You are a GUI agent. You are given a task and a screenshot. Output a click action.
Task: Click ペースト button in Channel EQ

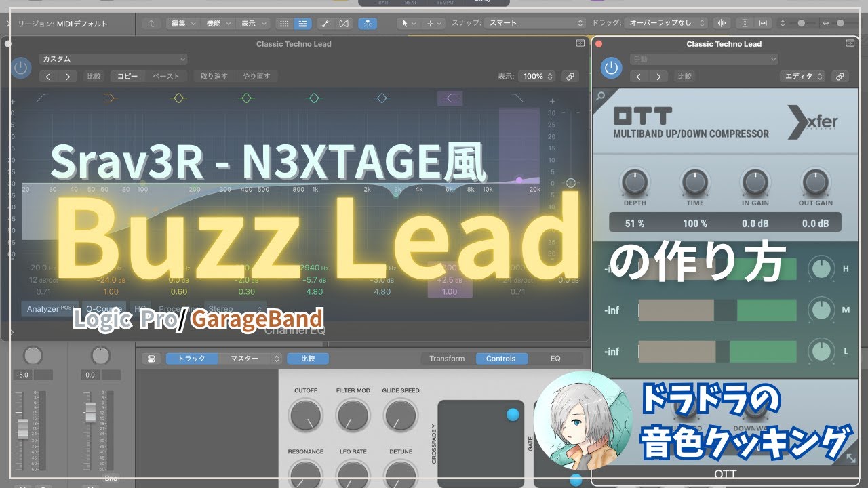click(x=166, y=77)
